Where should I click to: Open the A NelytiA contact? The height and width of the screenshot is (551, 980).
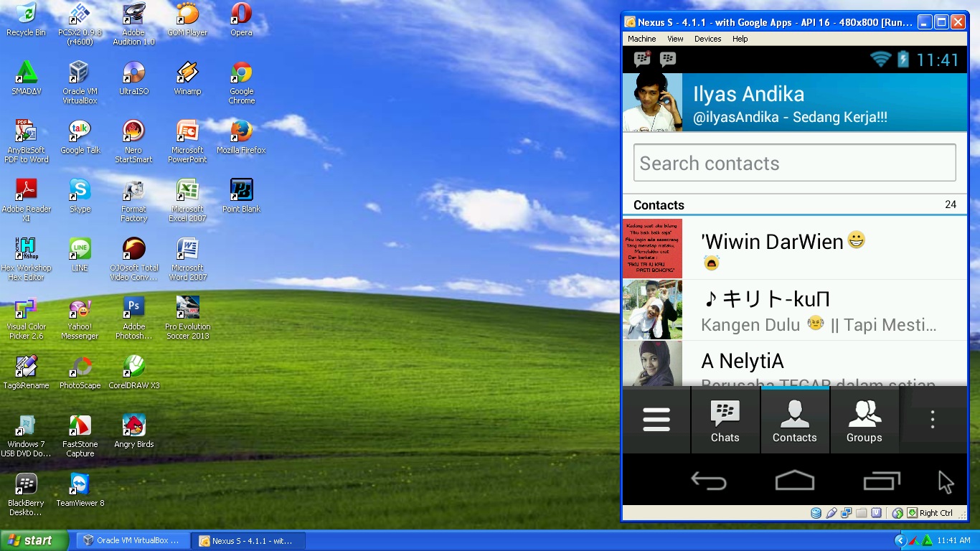(x=795, y=364)
